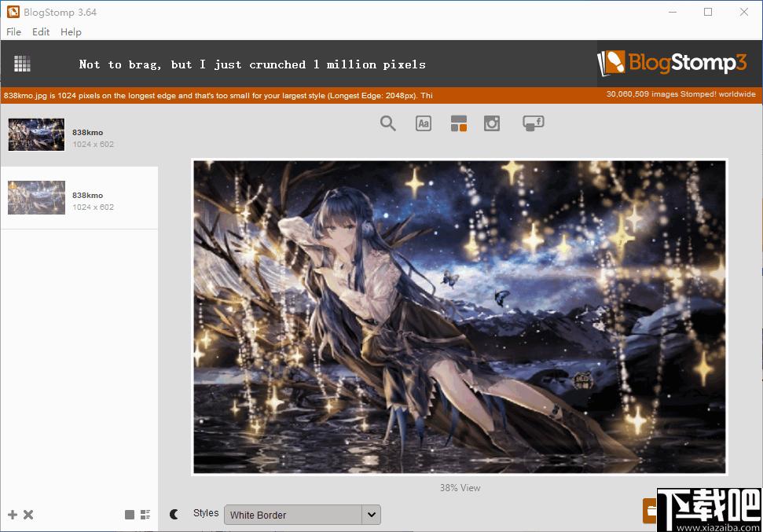Select the collage layout icon

[458, 123]
